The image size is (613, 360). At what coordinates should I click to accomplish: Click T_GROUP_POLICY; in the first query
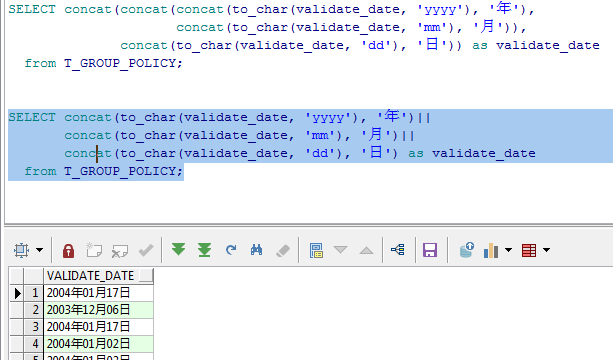point(123,63)
